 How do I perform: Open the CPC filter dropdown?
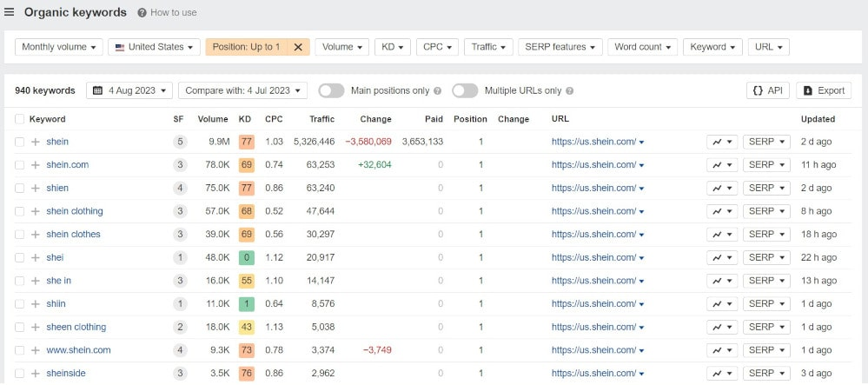(x=437, y=47)
